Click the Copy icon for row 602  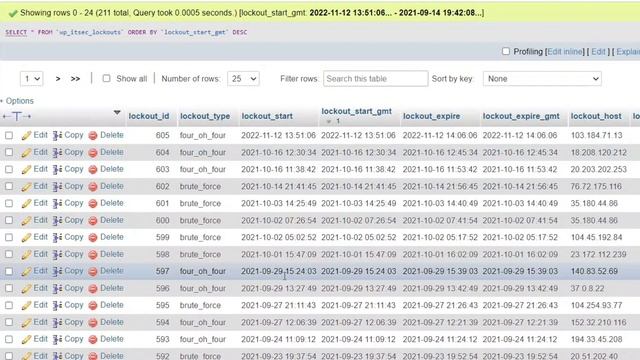pos(57,187)
